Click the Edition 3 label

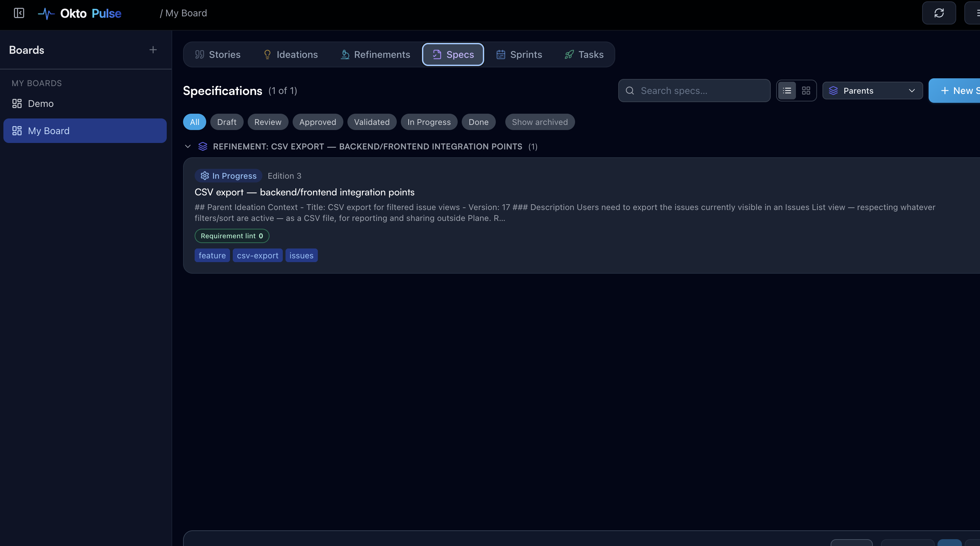pyautogui.click(x=284, y=176)
